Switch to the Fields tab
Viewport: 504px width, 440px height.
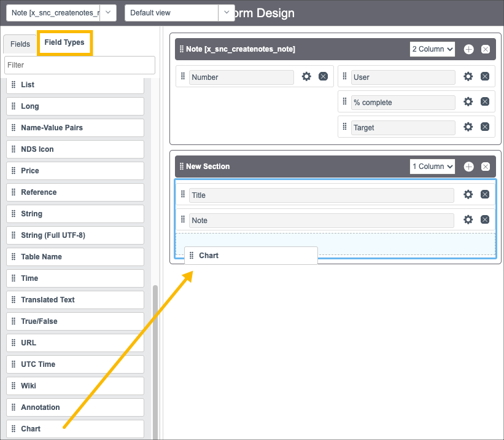click(x=20, y=44)
